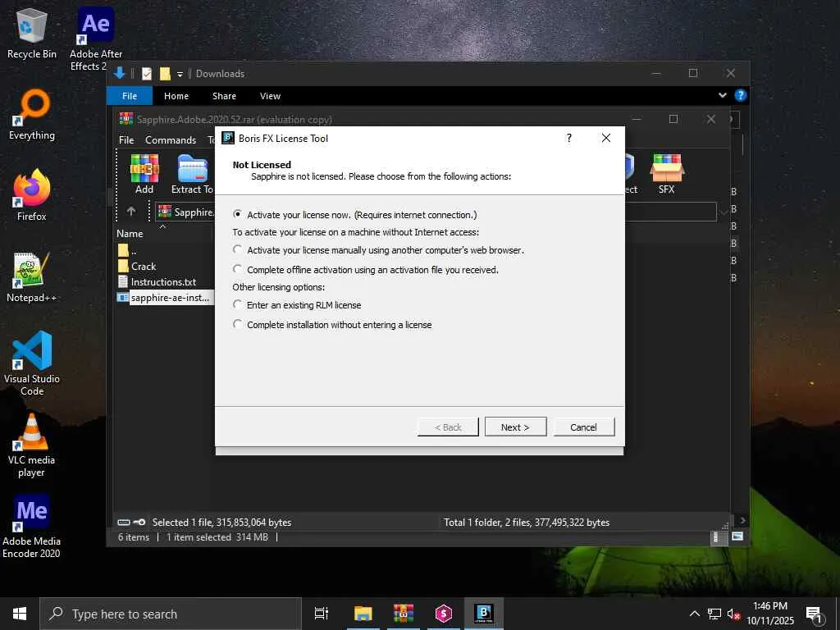
Task: Open the Everything search desktop shortcut
Action: pos(32,116)
